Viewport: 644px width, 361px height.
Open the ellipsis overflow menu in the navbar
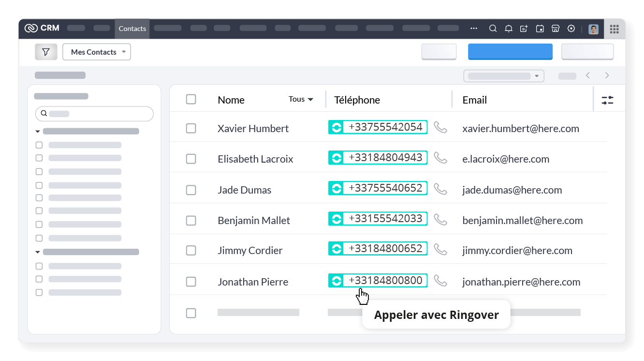point(473,29)
